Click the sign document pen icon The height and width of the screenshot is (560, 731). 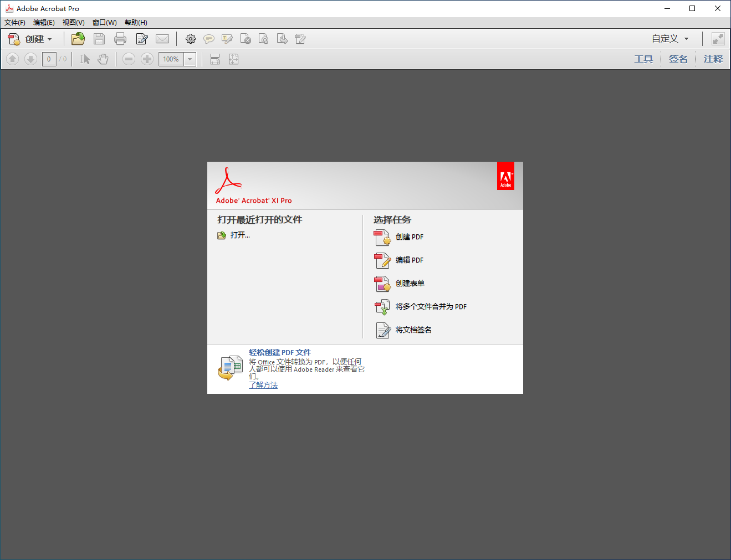point(383,330)
